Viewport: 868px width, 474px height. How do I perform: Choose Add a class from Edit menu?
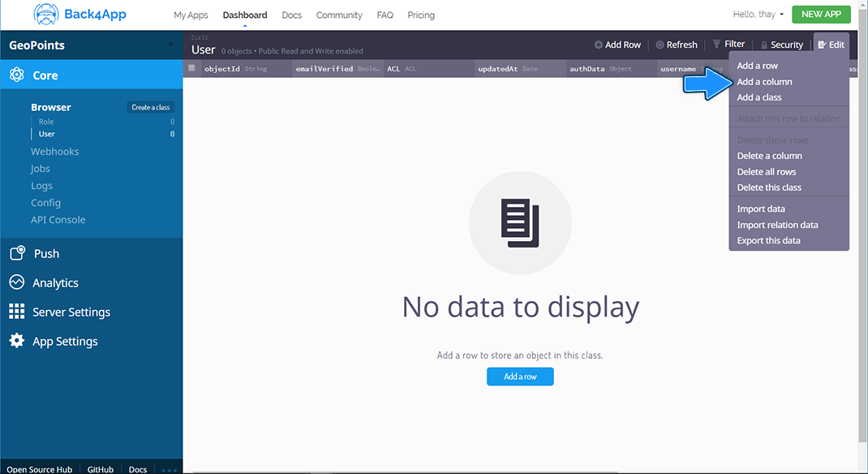click(x=759, y=97)
